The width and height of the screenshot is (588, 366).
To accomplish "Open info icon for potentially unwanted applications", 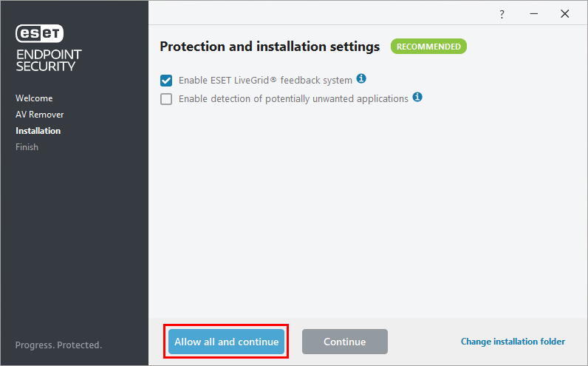I will [417, 97].
